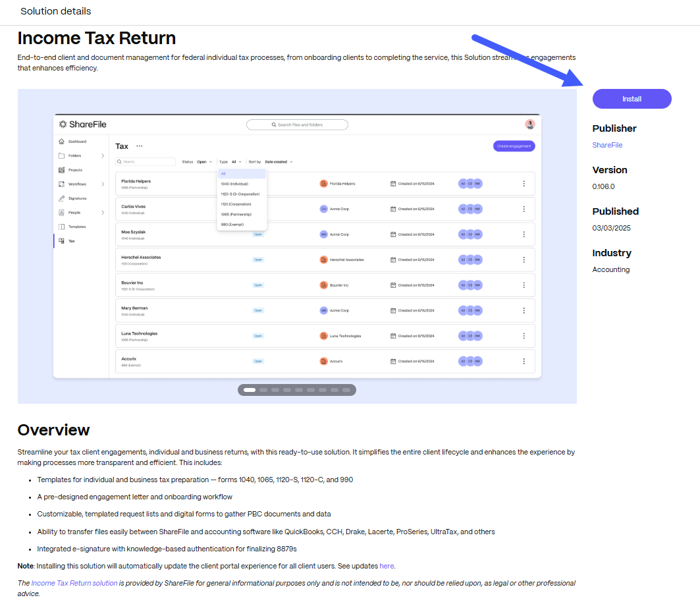
Task: Click the Dashboard home icon in sidebar
Action: 62,142
